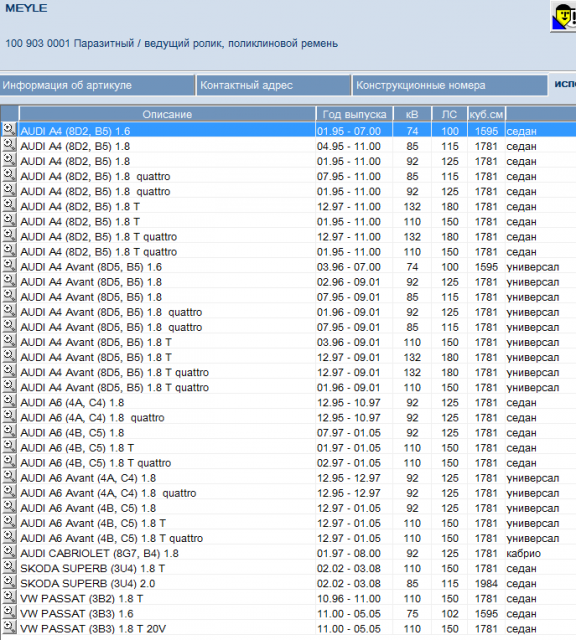This screenshot has width=576, height=640.
Task: Open magnifier icon for AUDI A6 (4B, C5) 1.8 T quattro sedan
Action: pyautogui.click(x=9, y=462)
